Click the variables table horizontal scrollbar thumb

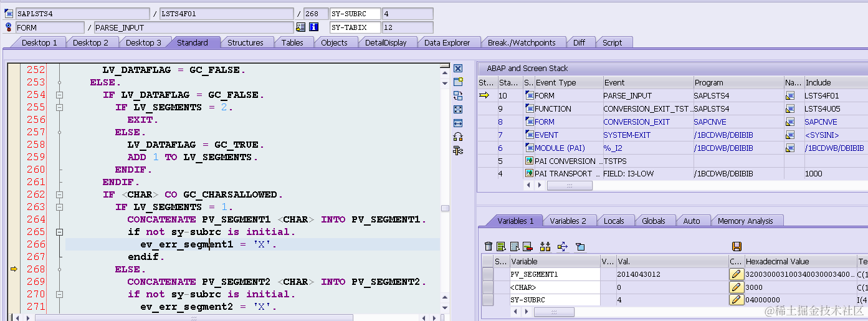(554, 311)
